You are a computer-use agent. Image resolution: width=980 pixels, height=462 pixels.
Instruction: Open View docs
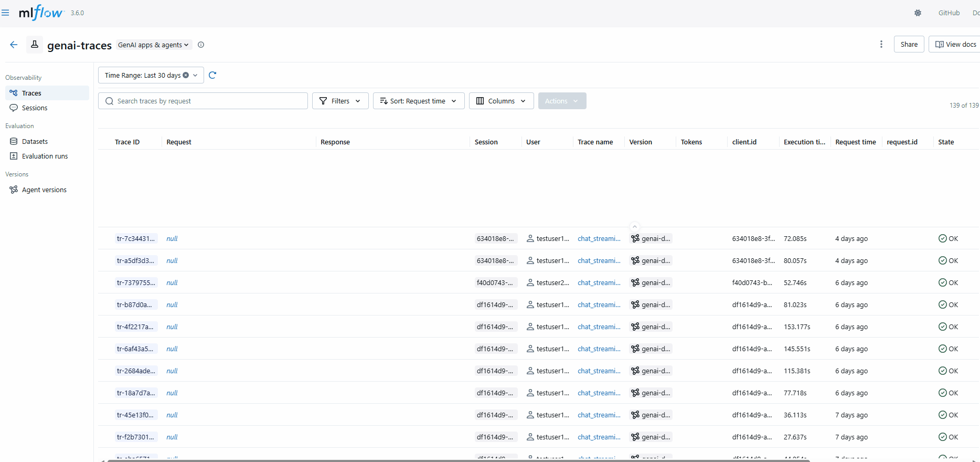click(x=955, y=44)
